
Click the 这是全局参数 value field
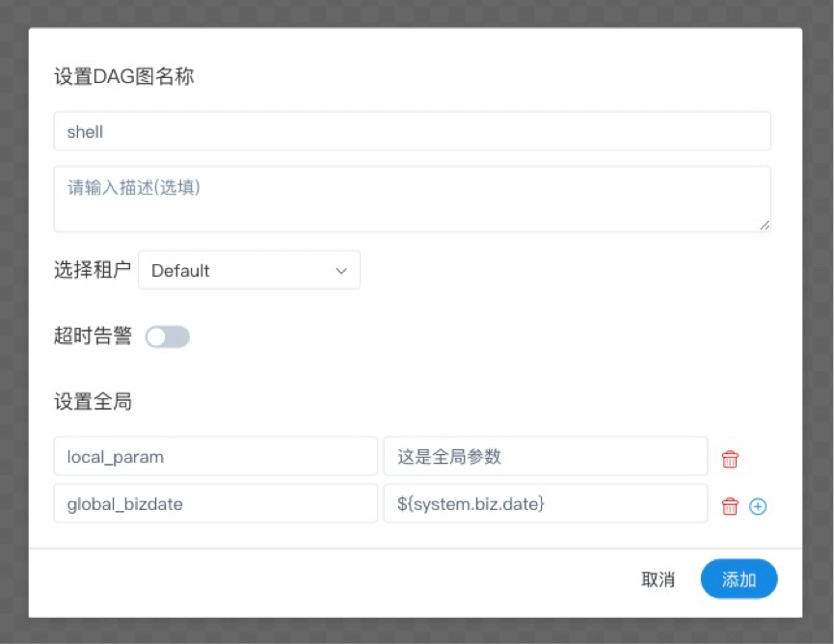[x=546, y=456]
